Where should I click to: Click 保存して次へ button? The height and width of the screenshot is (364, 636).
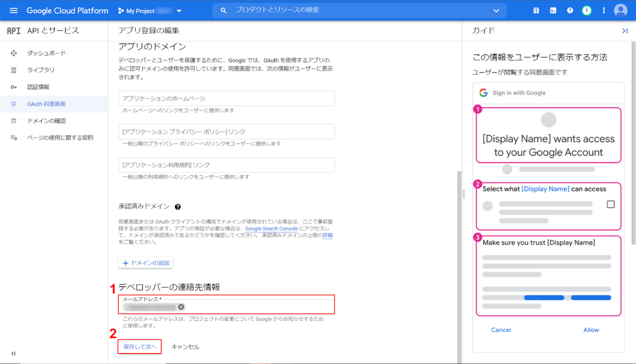[140, 347]
